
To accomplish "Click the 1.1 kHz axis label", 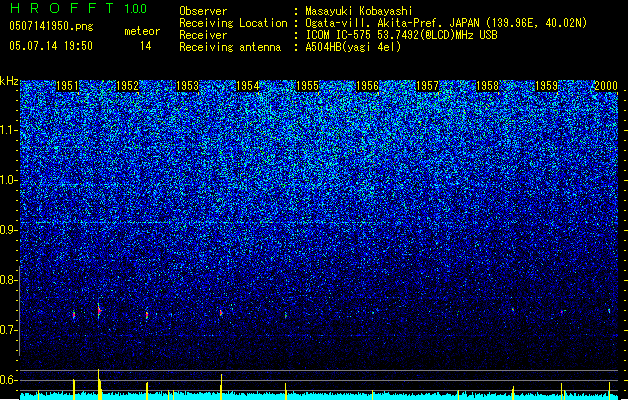I will click(8, 130).
